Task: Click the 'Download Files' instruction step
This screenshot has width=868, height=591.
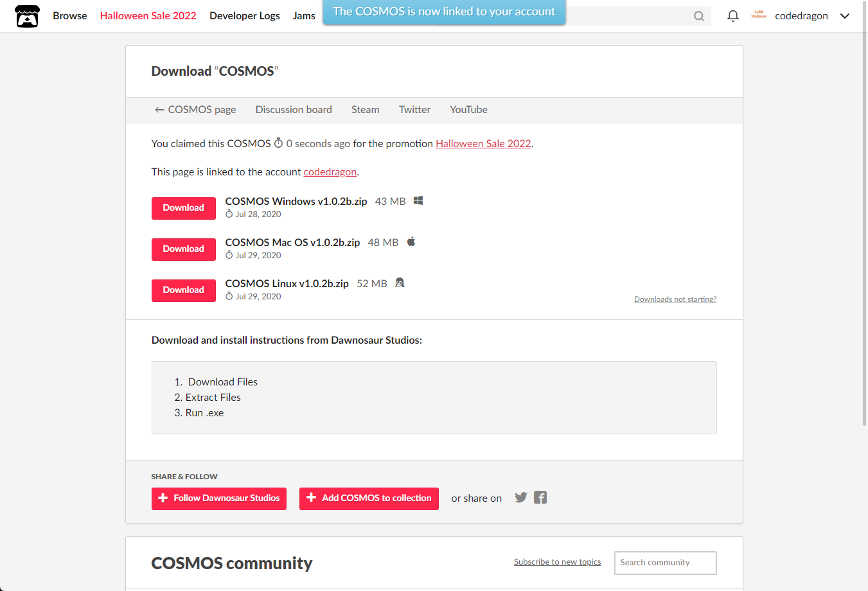Action: coord(223,382)
